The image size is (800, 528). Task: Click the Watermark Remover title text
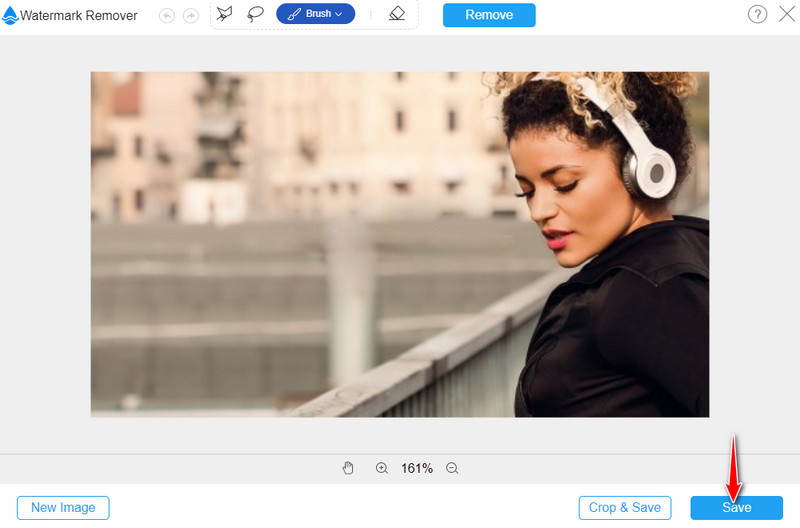click(80, 16)
